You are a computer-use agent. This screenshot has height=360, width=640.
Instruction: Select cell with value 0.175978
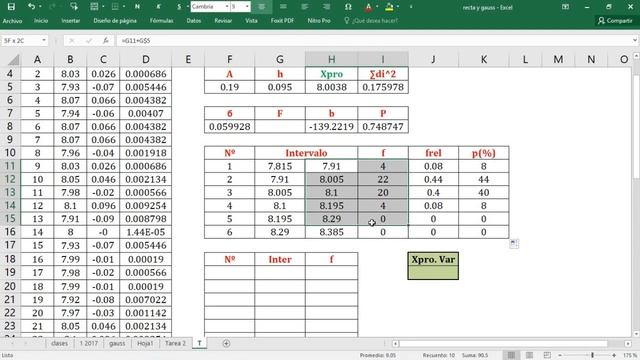click(x=383, y=87)
